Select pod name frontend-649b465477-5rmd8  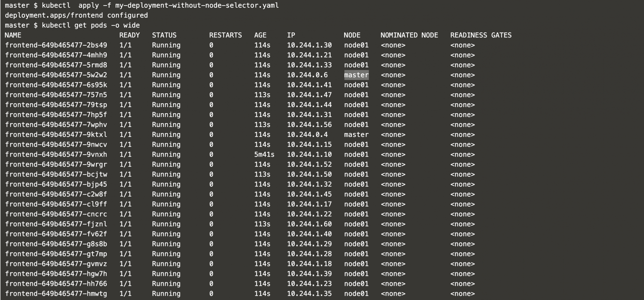[56, 65]
